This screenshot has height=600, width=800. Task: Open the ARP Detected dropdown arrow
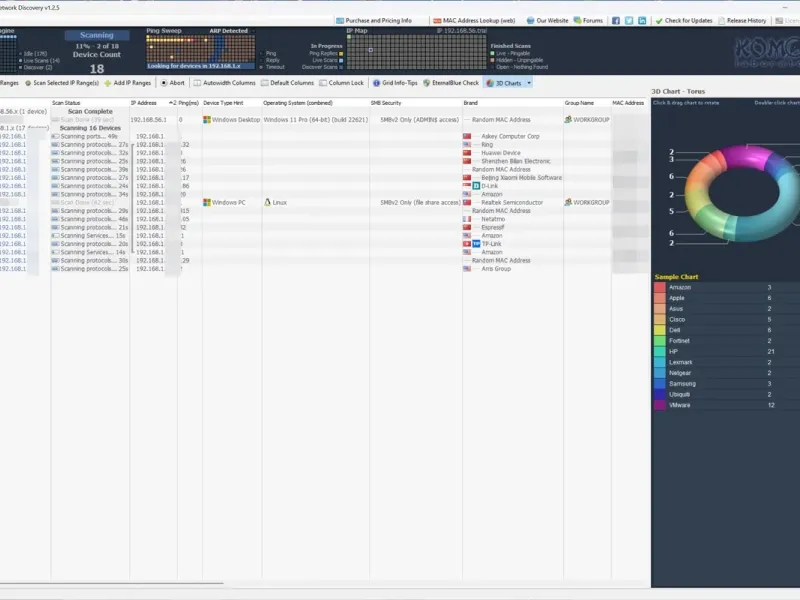[x=253, y=31]
